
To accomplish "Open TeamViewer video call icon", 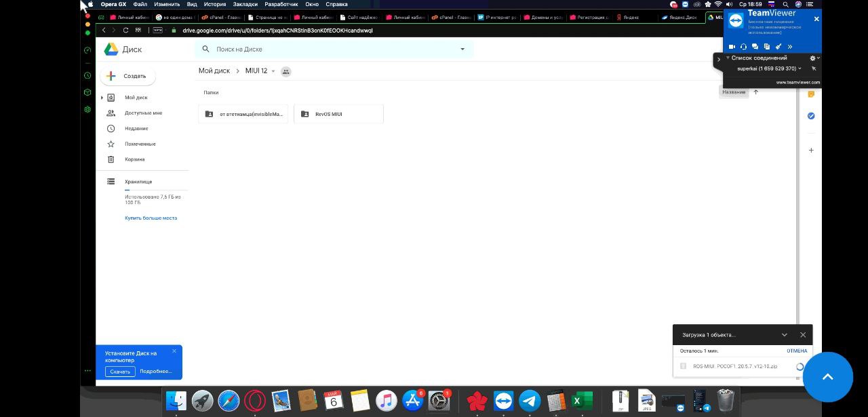I will (x=732, y=47).
